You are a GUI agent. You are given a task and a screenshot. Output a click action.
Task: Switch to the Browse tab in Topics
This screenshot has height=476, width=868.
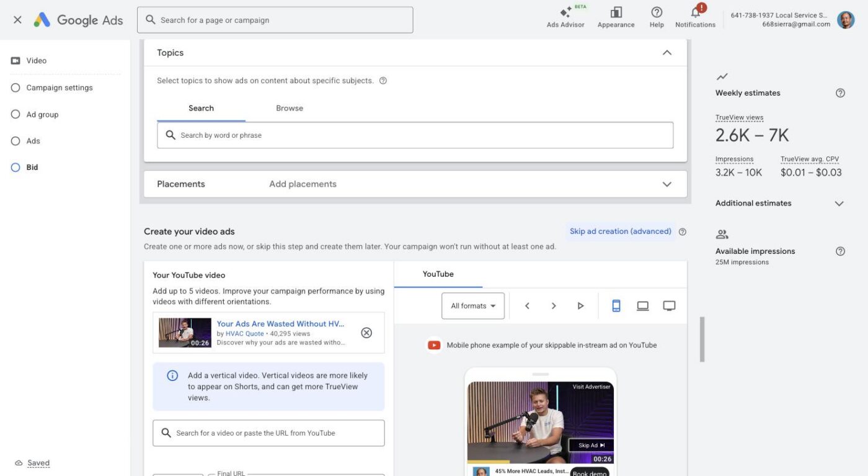[x=289, y=108]
